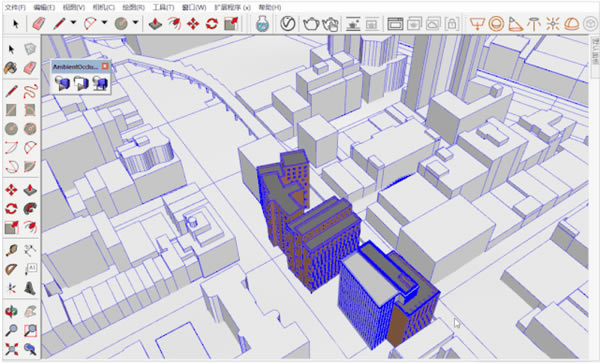
Task: Add a V-Ray dome light
Action: click(x=572, y=24)
